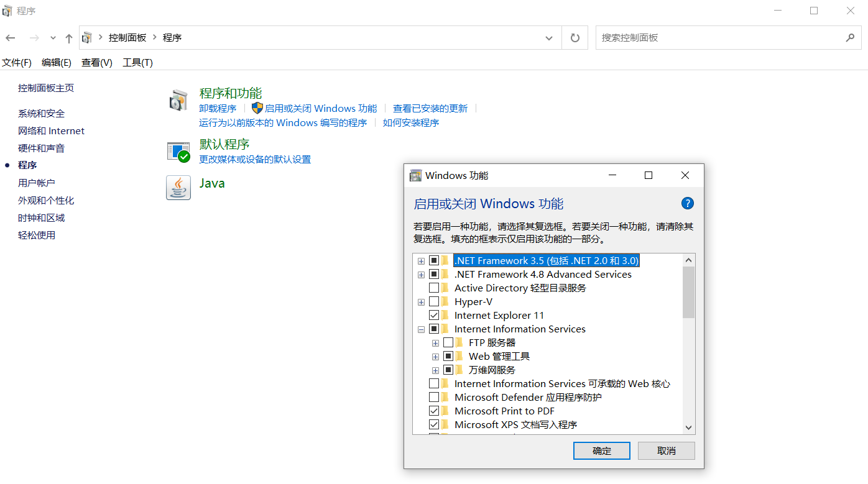Collapse the Internet Information Services node
Viewport: 868px width, 484px height.
[x=422, y=329]
